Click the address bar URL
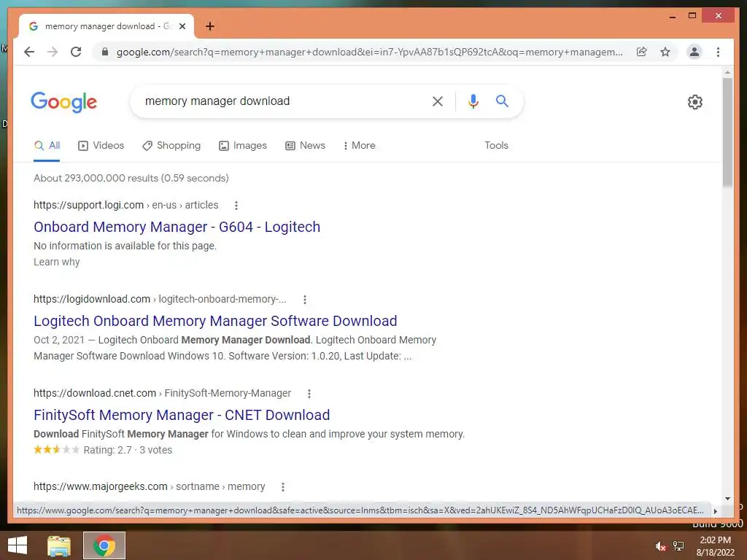Image resolution: width=747 pixels, height=560 pixels. (x=369, y=52)
